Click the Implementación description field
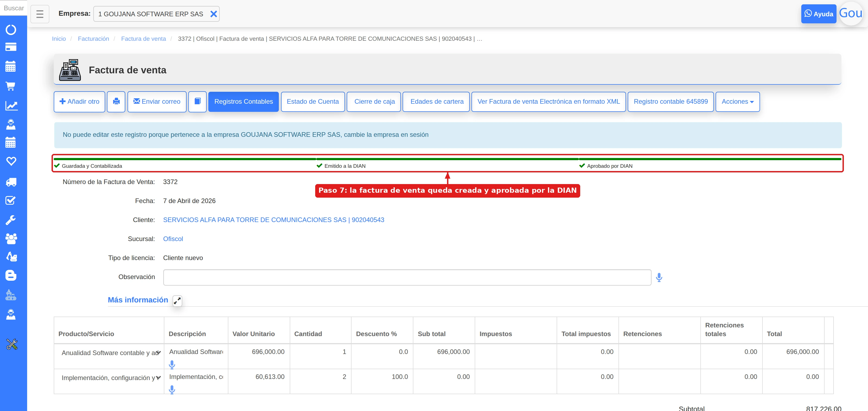The image size is (868, 411). (196, 377)
